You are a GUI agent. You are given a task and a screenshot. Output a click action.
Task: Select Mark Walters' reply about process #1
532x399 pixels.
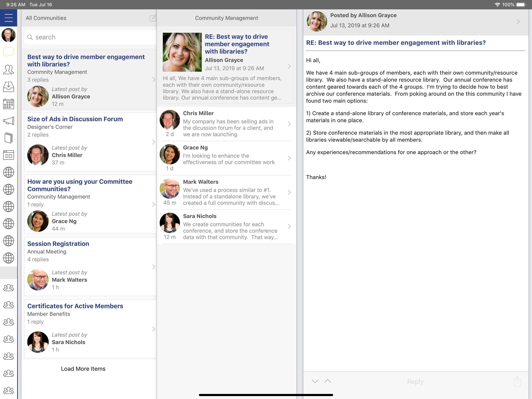(x=226, y=192)
